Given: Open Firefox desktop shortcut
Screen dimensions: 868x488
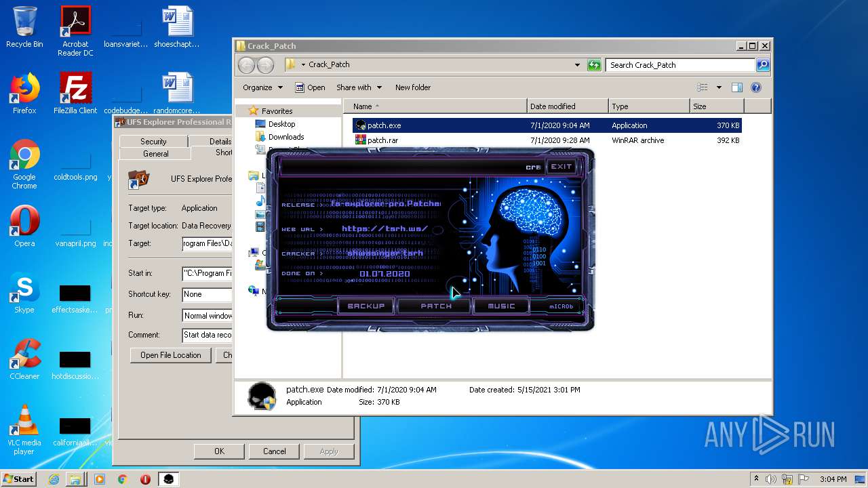Looking at the screenshot, I should (24, 94).
